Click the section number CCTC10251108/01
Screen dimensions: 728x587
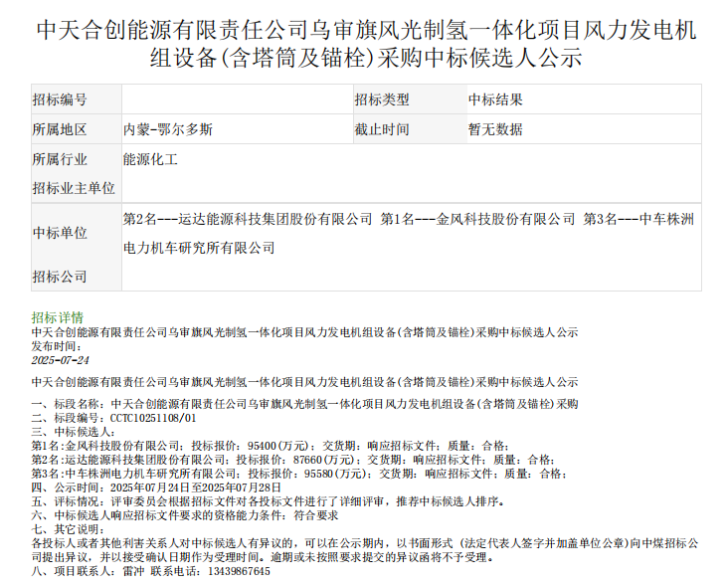pos(153,418)
